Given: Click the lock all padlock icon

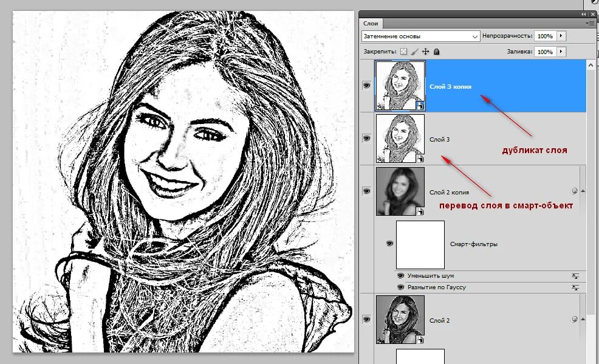Looking at the screenshot, I should coord(436,51).
